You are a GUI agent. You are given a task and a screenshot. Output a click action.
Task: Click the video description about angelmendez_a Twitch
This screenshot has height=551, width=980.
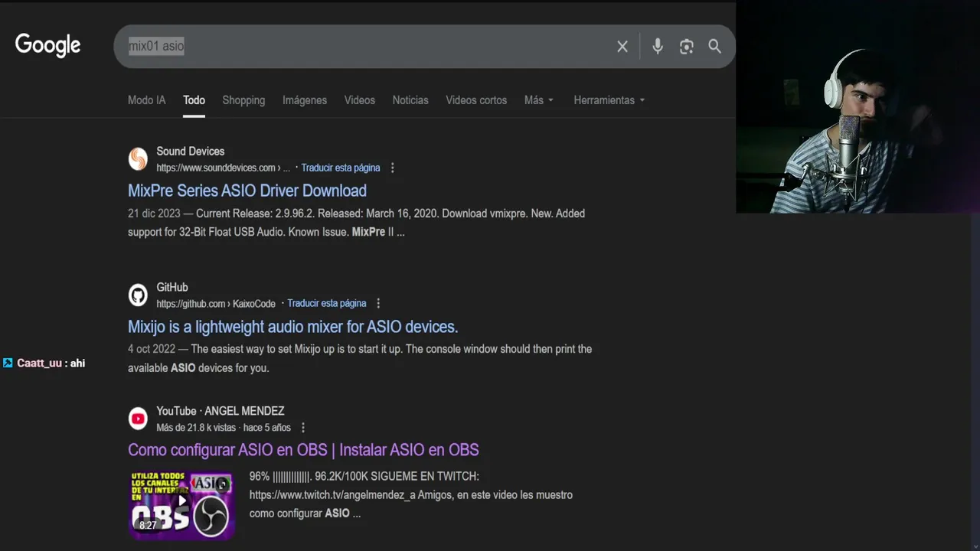tap(411, 495)
